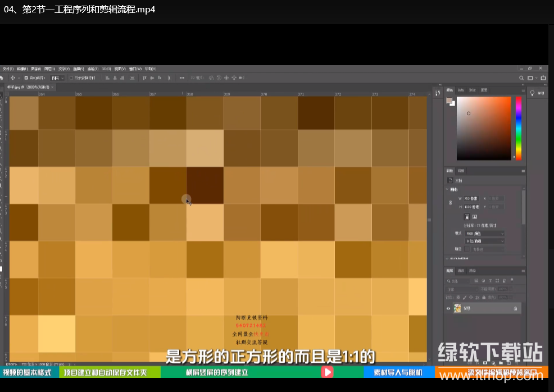Open the RGB color mode dropdown
The height and width of the screenshot is (392, 554).
click(x=484, y=233)
